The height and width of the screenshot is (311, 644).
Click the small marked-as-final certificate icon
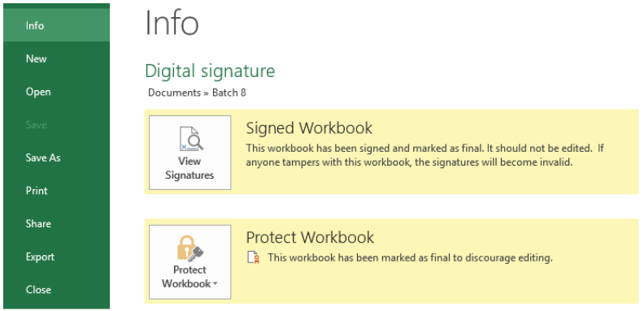tap(254, 257)
